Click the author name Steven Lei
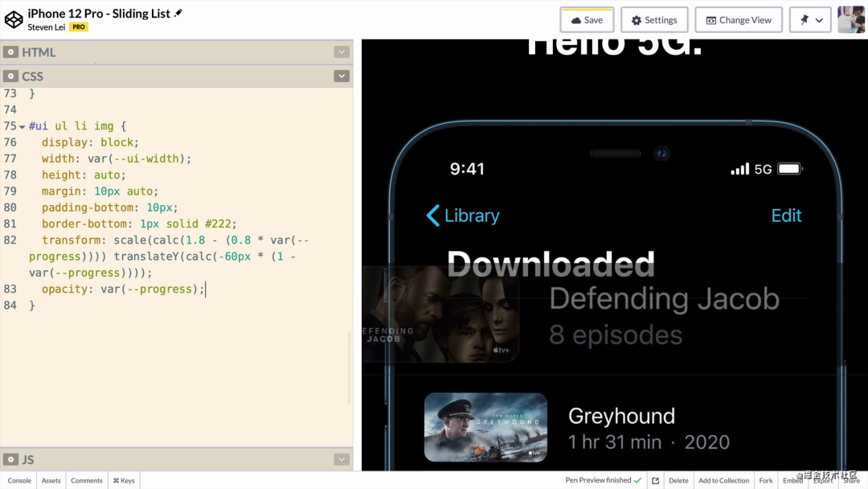The height and width of the screenshot is (489, 868). tap(47, 27)
